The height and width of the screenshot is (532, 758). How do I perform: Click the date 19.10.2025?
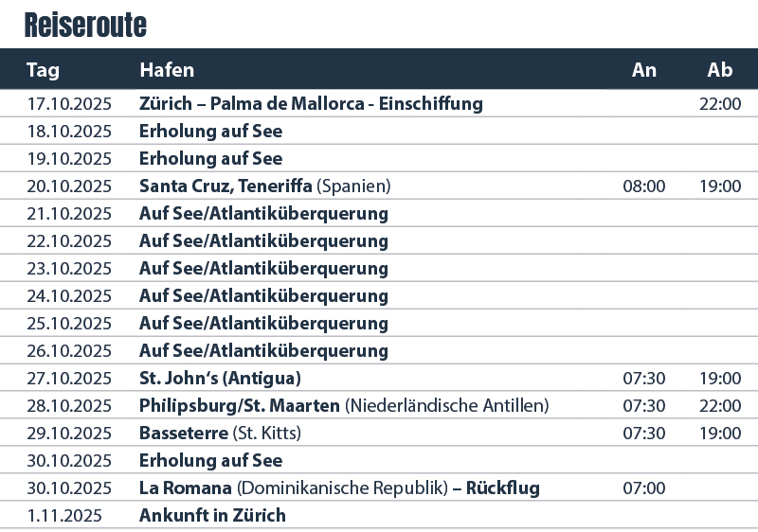pos(69,159)
